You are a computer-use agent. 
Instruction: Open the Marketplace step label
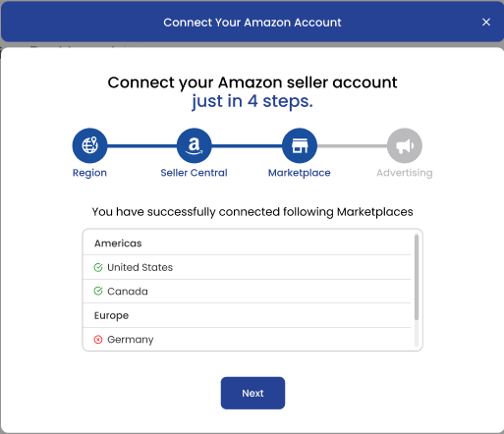[300, 173]
